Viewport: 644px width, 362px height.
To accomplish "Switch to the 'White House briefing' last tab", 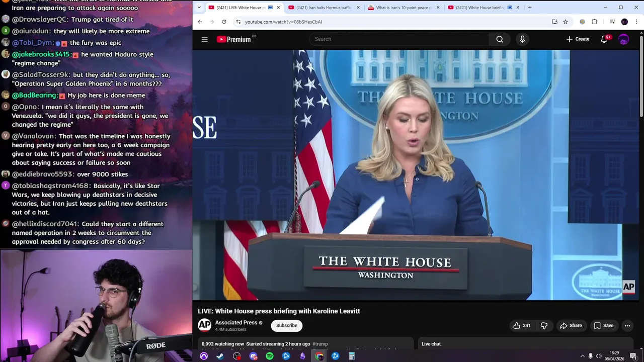I will [x=484, y=8].
